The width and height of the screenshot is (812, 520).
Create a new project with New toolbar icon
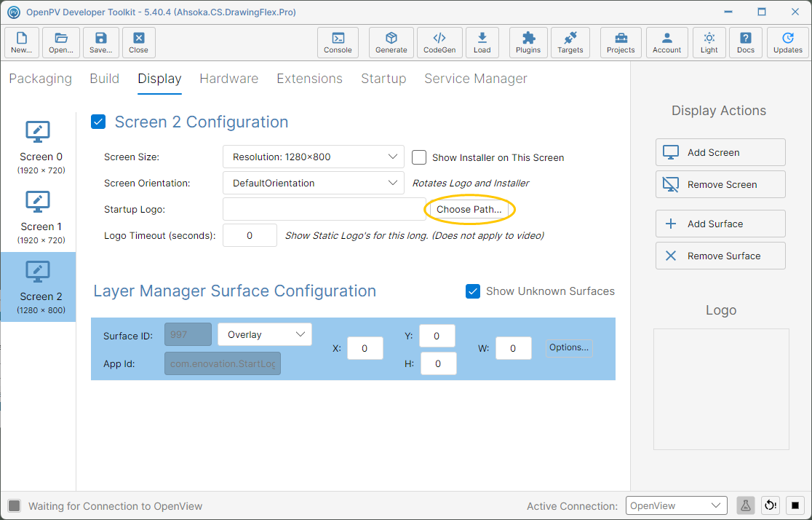pyautogui.click(x=22, y=42)
